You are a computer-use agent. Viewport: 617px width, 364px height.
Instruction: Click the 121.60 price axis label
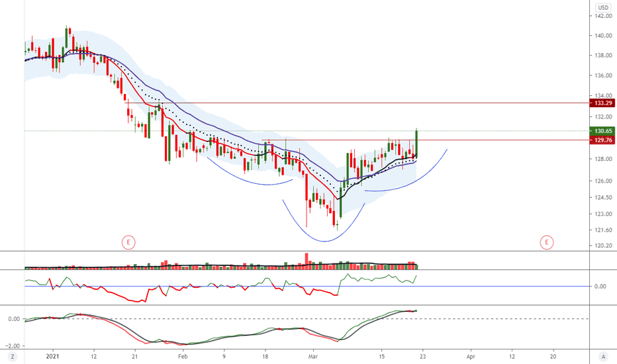click(603, 230)
